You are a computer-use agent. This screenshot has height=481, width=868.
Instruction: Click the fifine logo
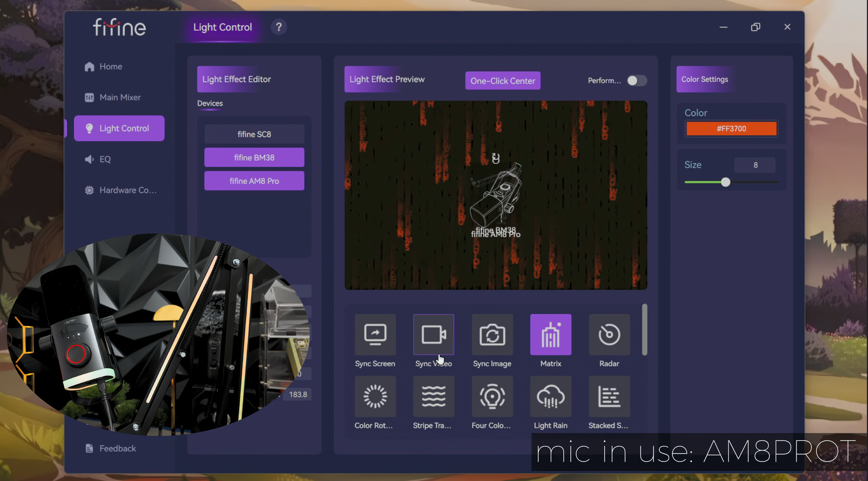pyautogui.click(x=119, y=27)
